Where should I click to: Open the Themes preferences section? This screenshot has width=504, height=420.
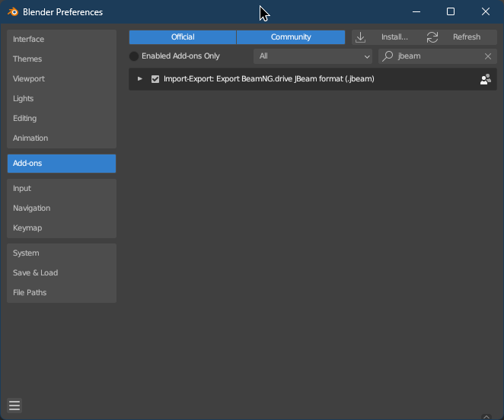click(62, 59)
